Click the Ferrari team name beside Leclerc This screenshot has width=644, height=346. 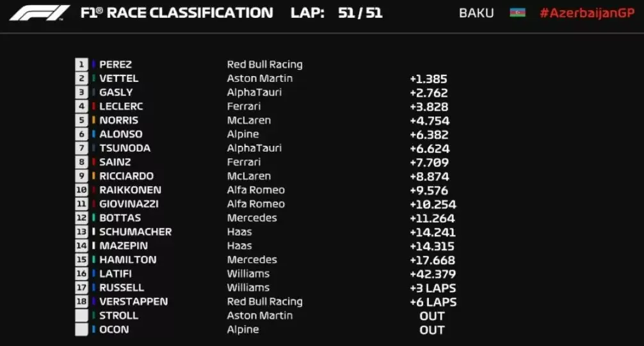click(x=243, y=106)
